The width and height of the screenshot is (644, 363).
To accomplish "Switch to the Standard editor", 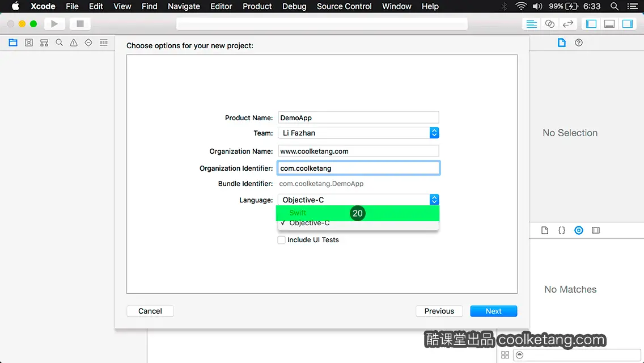I will coord(531,24).
